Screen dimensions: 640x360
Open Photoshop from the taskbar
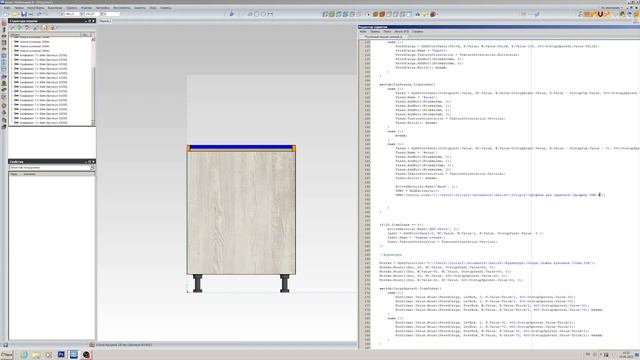(x=61, y=355)
